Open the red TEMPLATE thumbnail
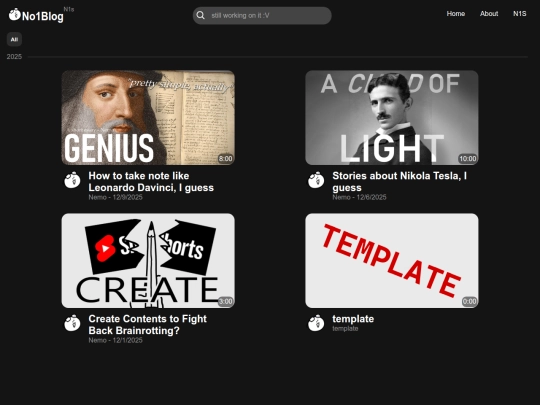 [x=392, y=260]
